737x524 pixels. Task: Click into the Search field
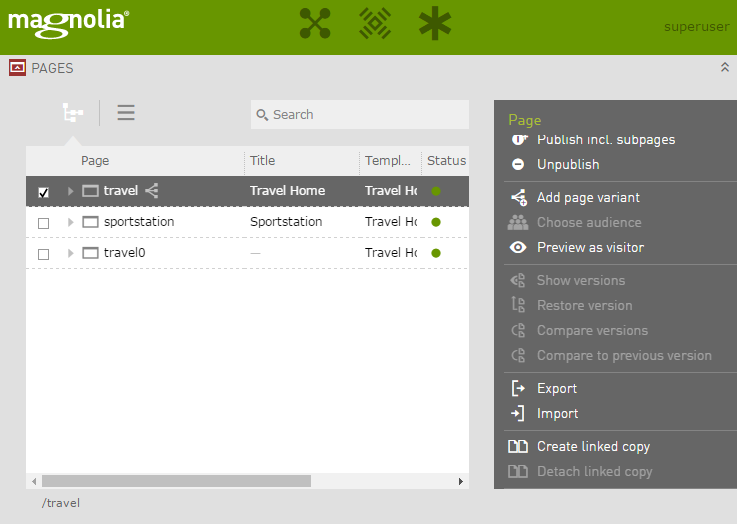tap(360, 115)
